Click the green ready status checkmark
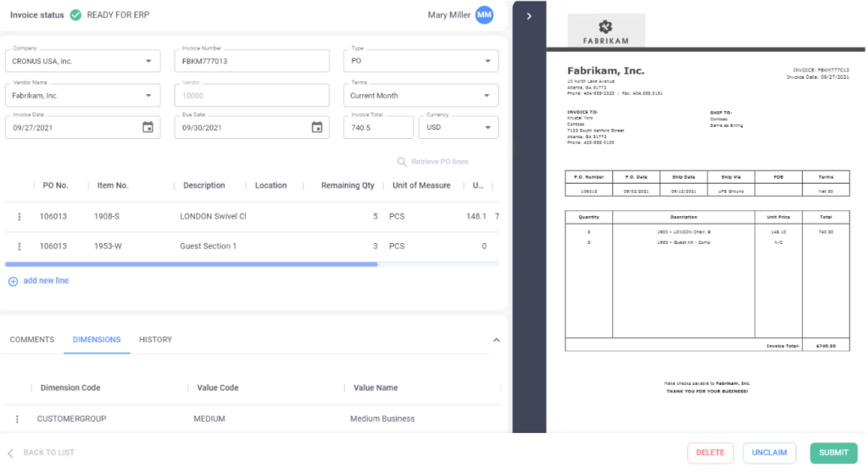 (75, 15)
